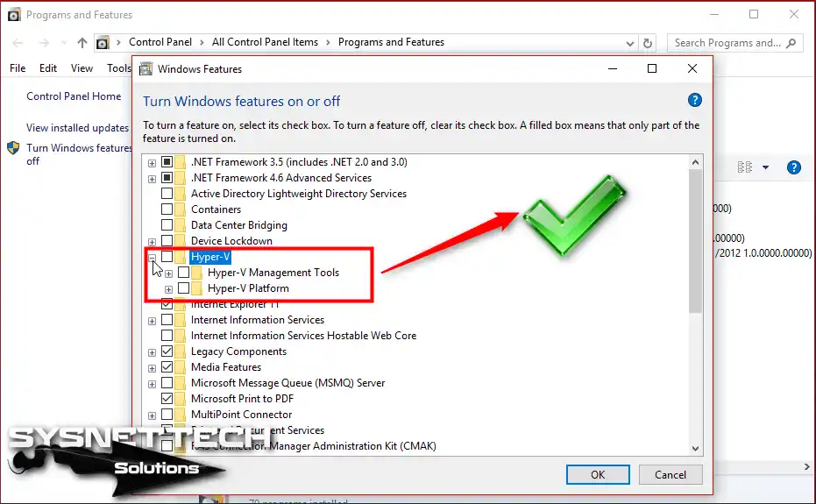The height and width of the screenshot is (504, 816).
Task: Click the address bar location icon
Action: tap(103, 43)
